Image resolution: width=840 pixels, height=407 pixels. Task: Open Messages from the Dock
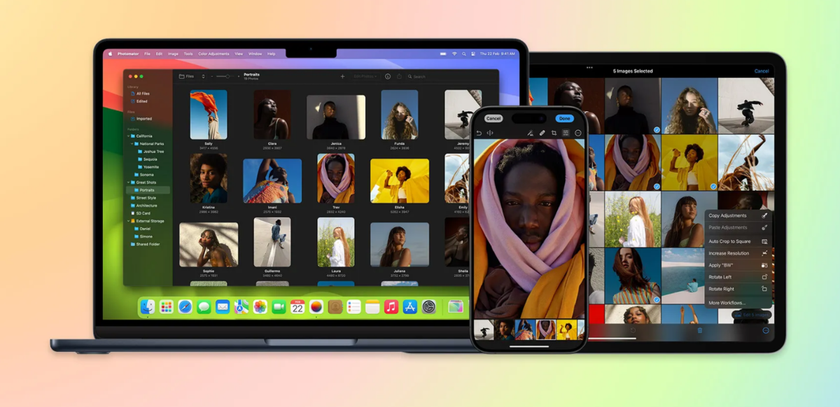pyautogui.click(x=204, y=307)
